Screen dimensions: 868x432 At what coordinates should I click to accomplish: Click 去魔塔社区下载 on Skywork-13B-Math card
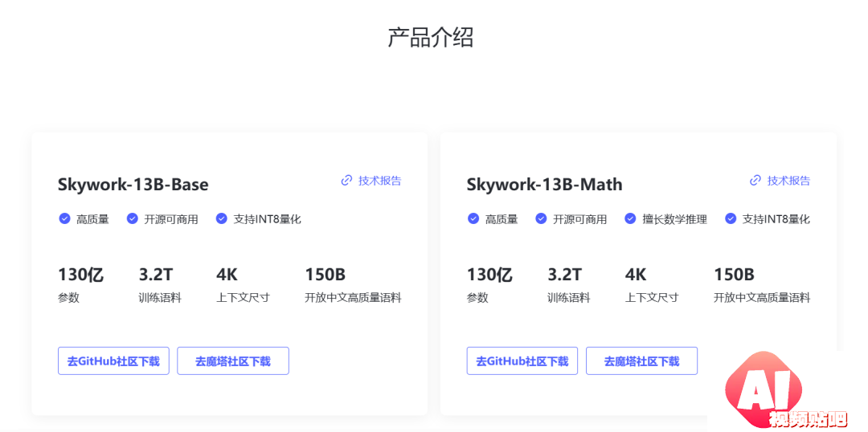641,361
